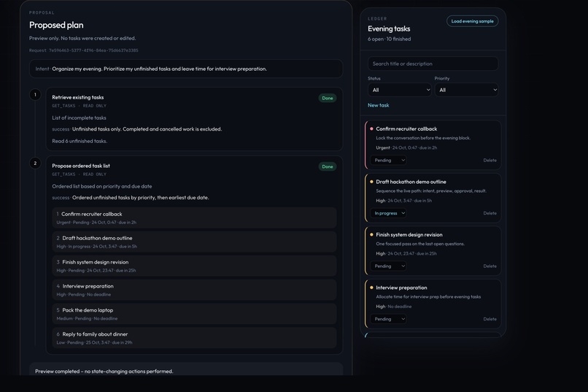The image size is (588, 392).
Task: Click the yellow dot on Interview preparation card
Action: [371, 288]
